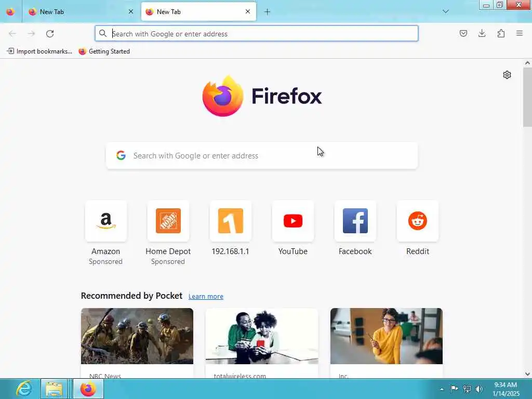Click the page scrollbar up arrow
The width and height of the screenshot is (532, 399).
[527, 63]
